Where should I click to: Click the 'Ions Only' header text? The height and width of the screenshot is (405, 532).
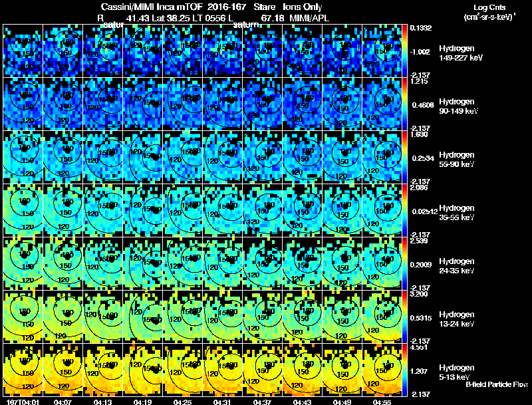pos(303,7)
